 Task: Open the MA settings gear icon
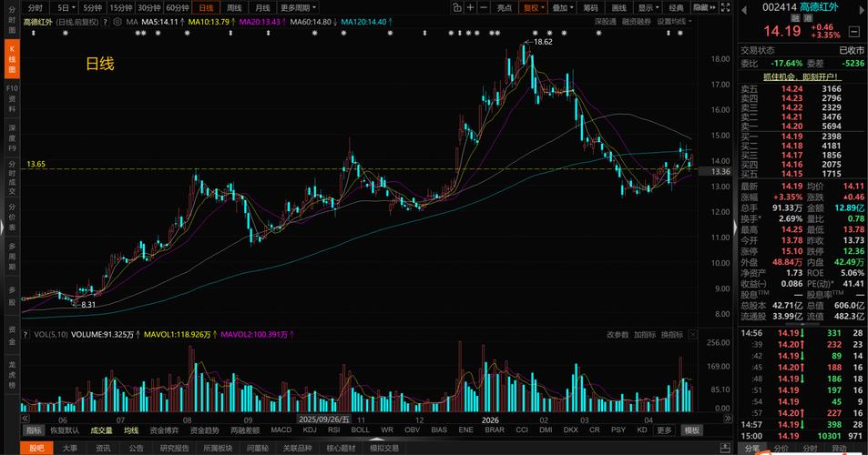click(x=117, y=22)
